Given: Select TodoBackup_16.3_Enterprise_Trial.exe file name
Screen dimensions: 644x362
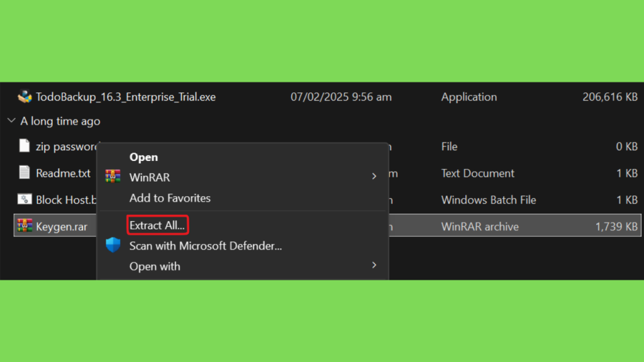Looking at the screenshot, I should pos(126,97).
